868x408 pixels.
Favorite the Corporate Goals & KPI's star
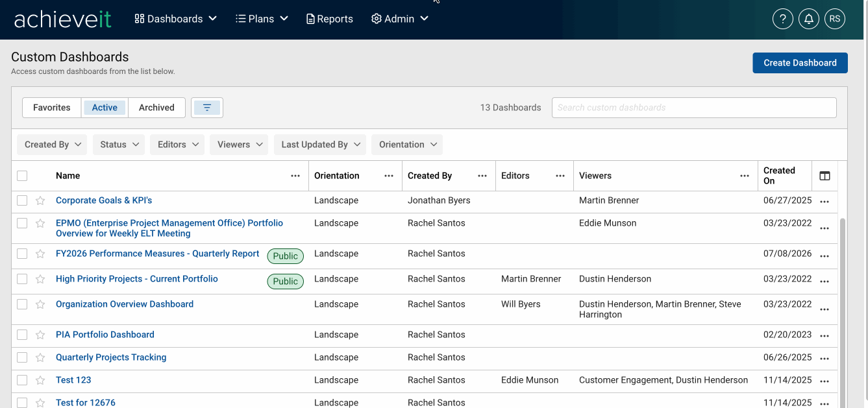(40, 201)
